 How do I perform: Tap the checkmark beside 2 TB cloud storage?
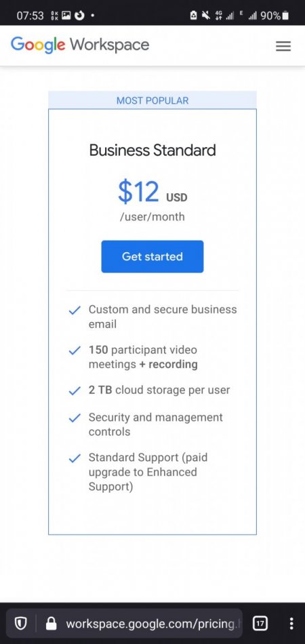(75, 391)
